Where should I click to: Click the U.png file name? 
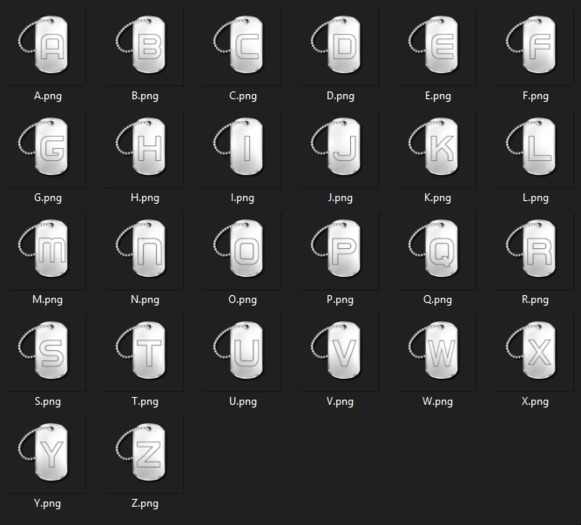coord(243,402)
